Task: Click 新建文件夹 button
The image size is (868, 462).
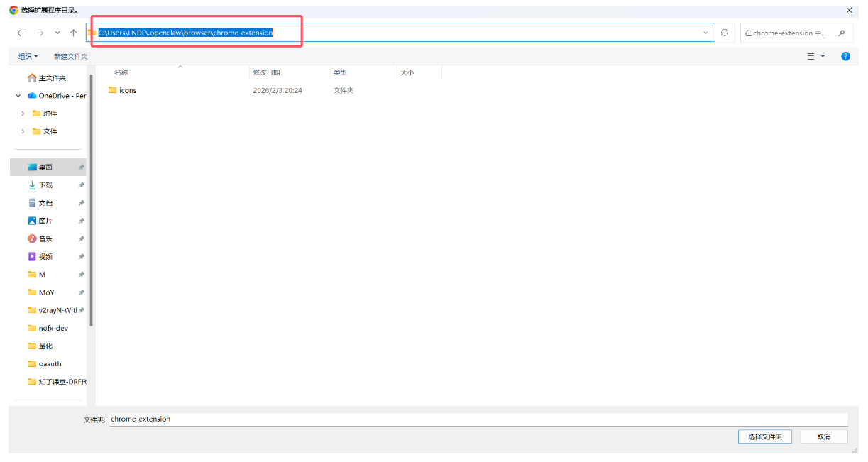Action: [70, 56]
